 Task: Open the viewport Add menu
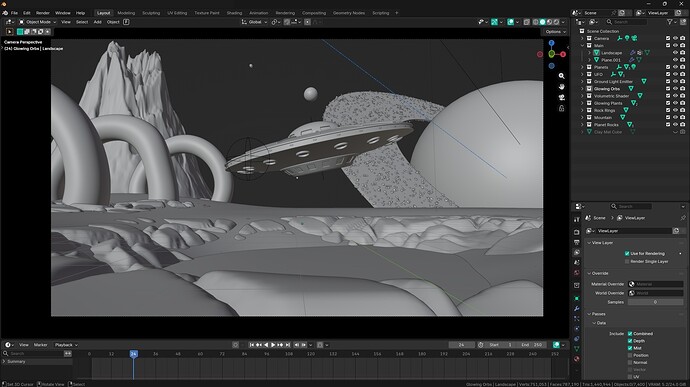pyautogui.click(x=97, y=22)
